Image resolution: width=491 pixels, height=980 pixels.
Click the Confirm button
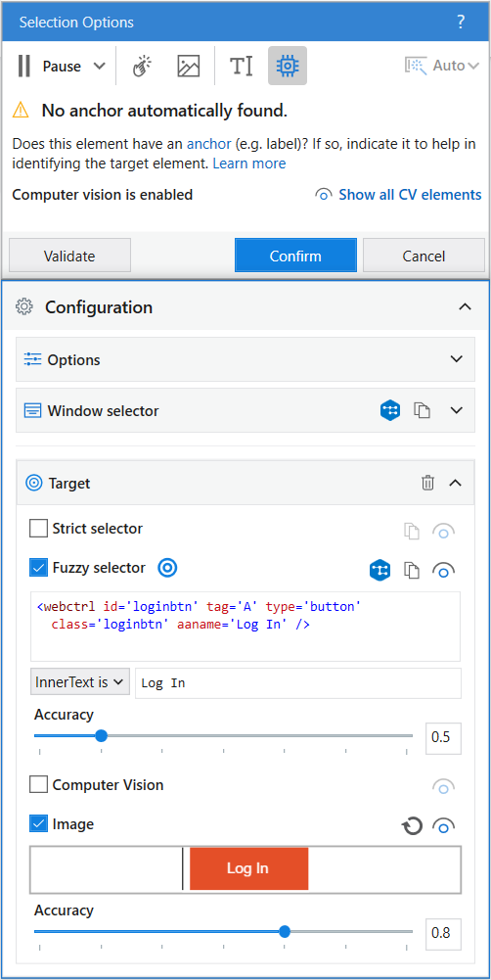295,256
